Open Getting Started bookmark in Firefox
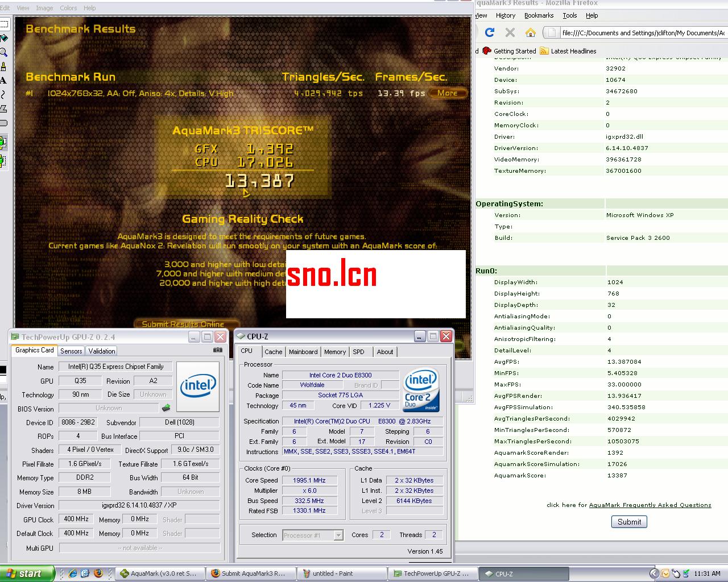 click(509, 51)
